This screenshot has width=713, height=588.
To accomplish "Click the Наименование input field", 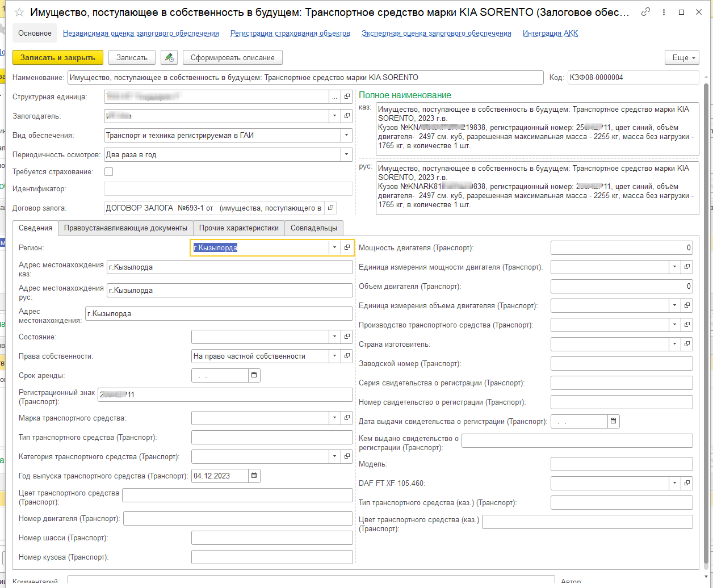I will click(305, 77).
